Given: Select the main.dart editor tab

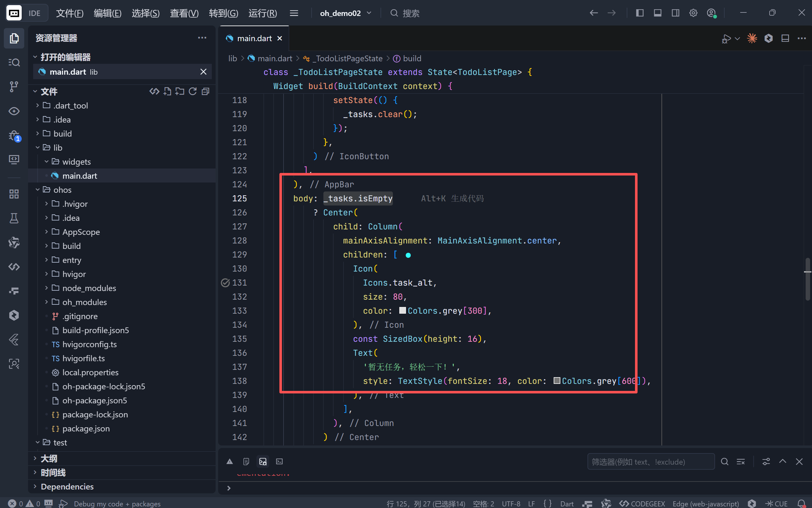Looking at the screenshot, I should tap(254, 38).
